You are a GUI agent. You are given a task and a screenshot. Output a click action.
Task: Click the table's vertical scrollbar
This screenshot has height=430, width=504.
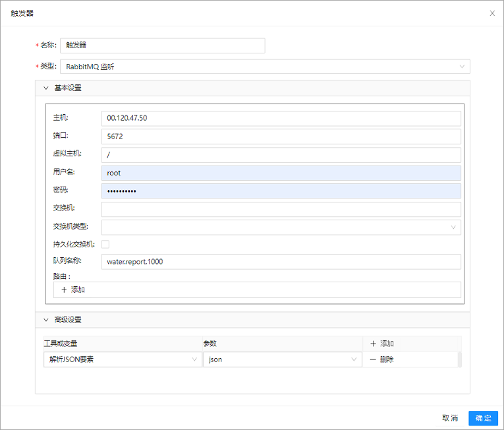460,359
